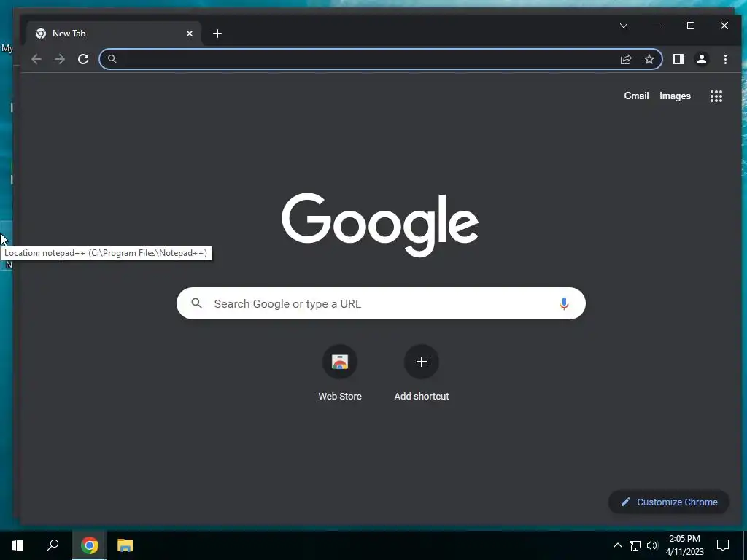Open the profile avatar menu

701,59
